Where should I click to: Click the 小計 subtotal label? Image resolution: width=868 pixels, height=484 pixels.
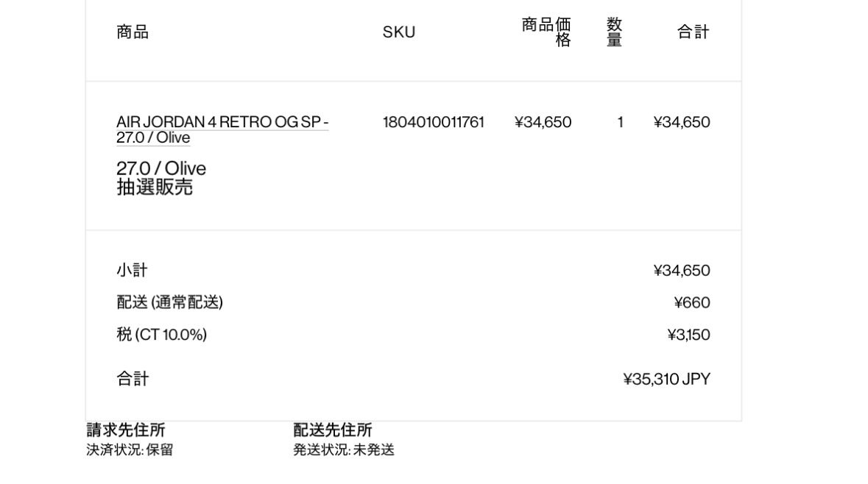point(132,271)
